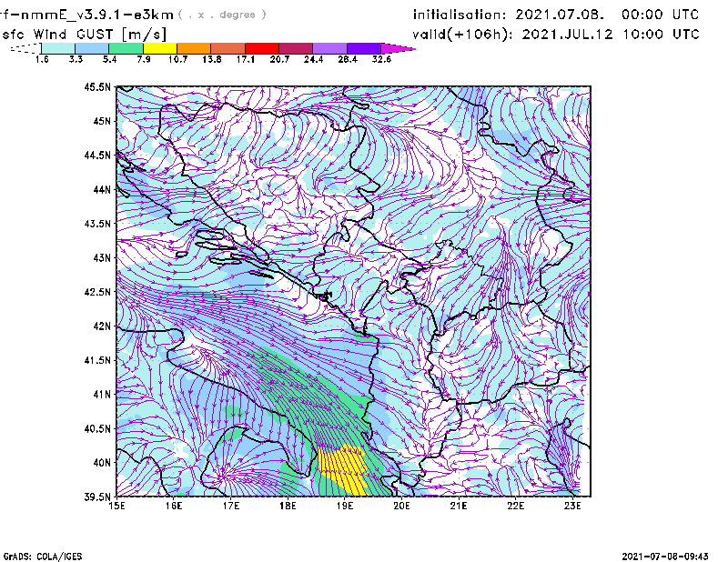The width and height of the screenshot is (728, 562).
Task: Click the 'GrADS: COLA/IGES' credit text
Action: (42, 557)
